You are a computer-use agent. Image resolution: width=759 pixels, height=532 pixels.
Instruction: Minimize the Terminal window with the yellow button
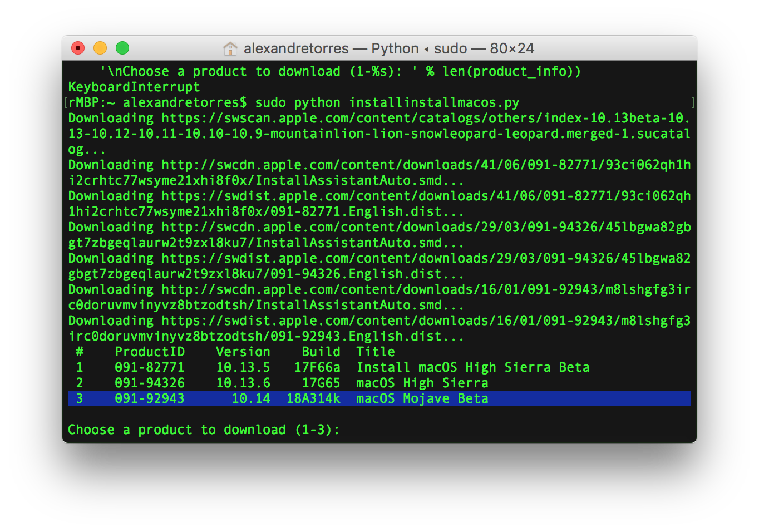100,48
